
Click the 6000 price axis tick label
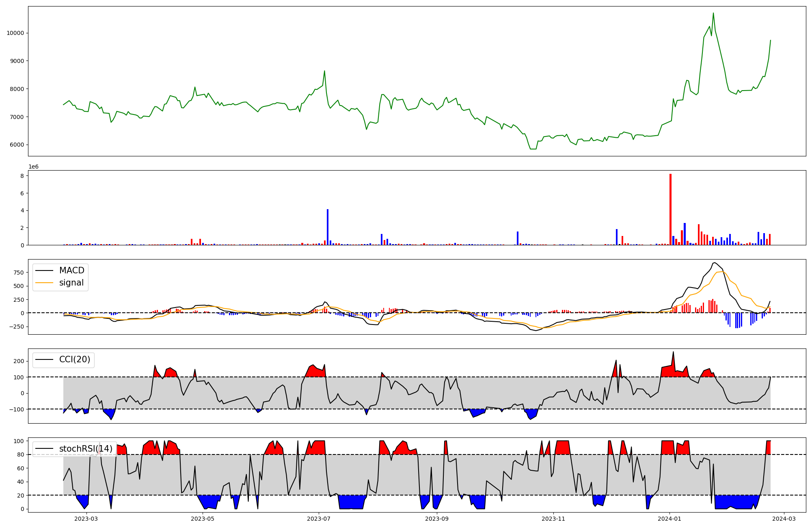coord(17,145)
